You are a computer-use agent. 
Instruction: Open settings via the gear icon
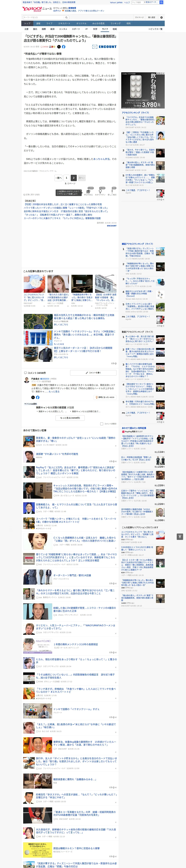(x=161, y=18)
